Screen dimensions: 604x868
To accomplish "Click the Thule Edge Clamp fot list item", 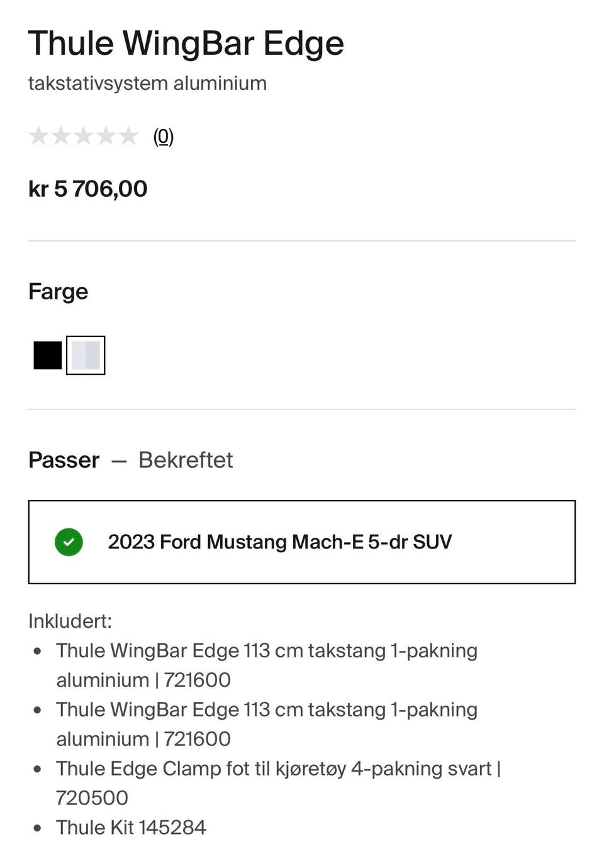I will pyautogui.click(x=277, y=782).
